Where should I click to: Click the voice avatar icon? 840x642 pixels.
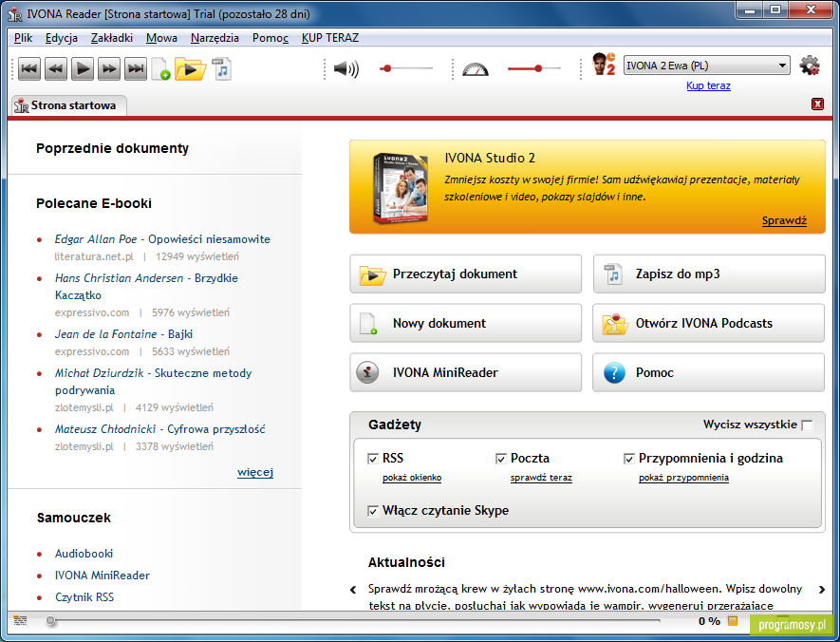[604, 64]
